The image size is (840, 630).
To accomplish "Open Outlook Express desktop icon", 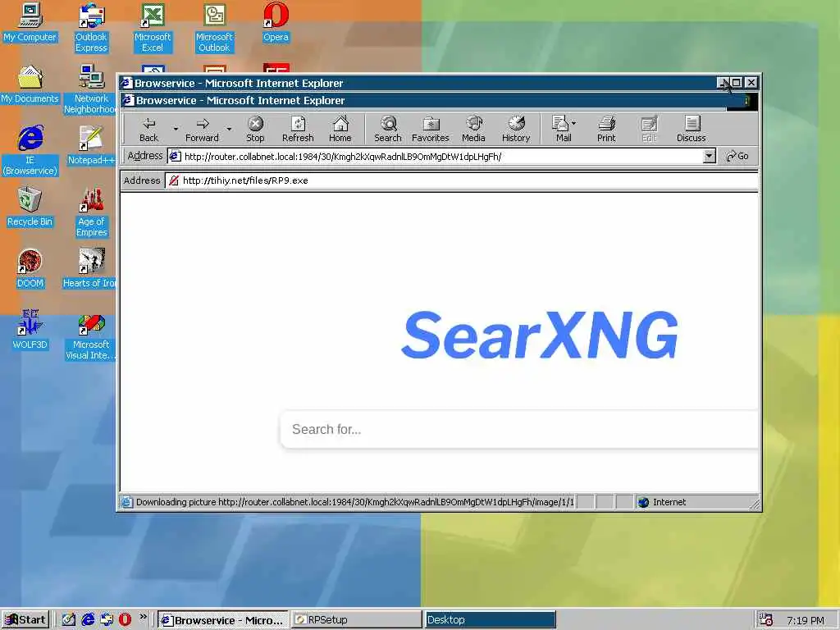I will 91,28.
